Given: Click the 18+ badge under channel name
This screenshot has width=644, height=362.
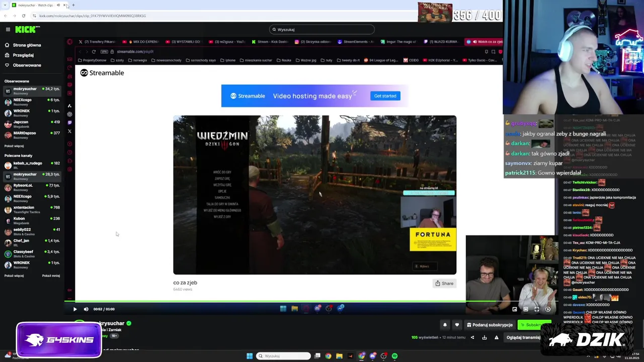Looking at the screenshot, I should 114,336.
